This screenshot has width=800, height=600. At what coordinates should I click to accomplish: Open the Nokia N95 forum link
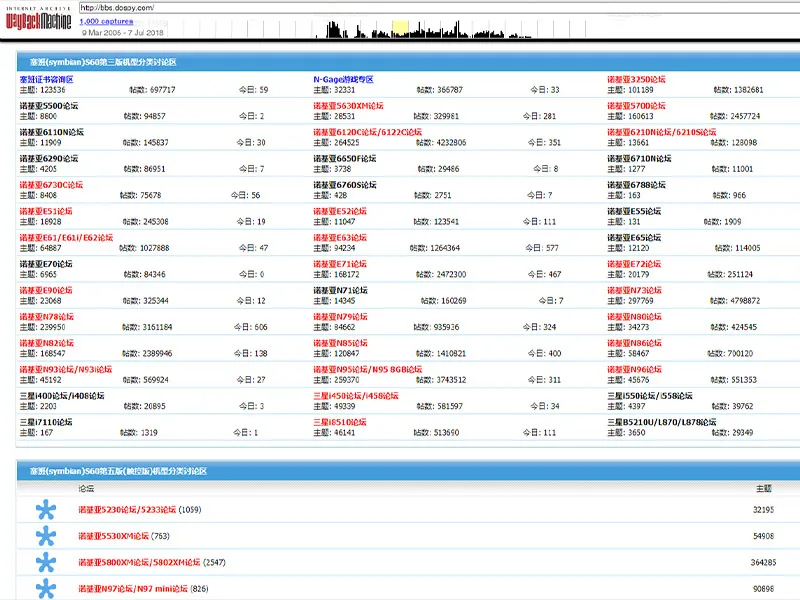click(x=367, y=369)
